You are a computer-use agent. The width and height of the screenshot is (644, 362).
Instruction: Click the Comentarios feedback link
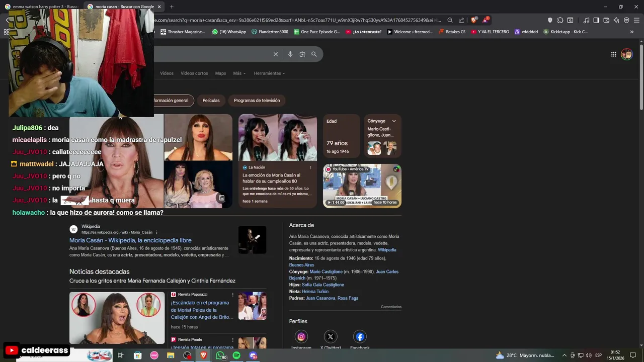(x=391, y=307)
